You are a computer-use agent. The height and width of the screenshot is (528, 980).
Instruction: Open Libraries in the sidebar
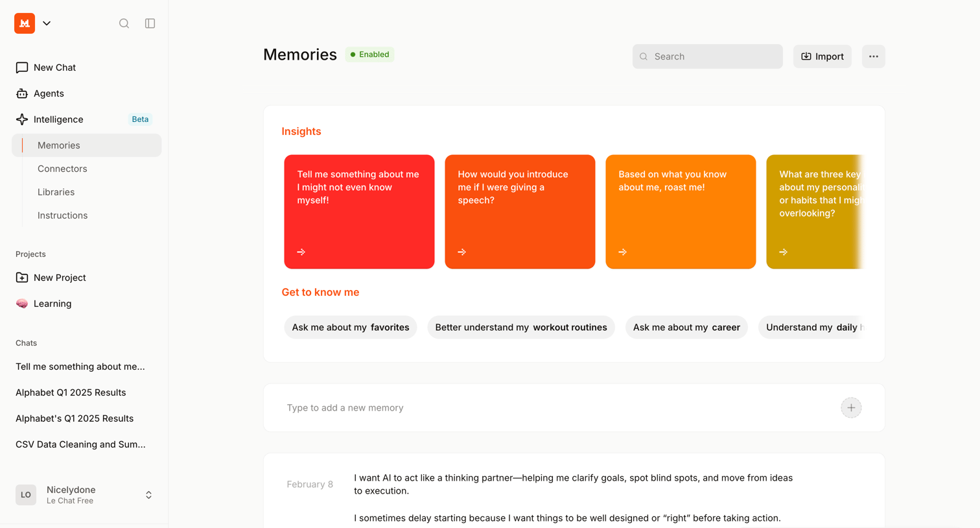(56, 192)
